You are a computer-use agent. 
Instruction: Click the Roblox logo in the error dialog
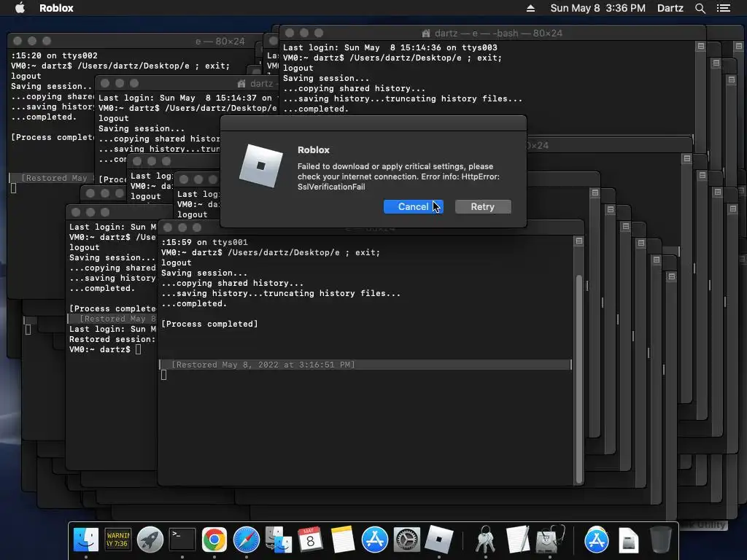(260, 166)
